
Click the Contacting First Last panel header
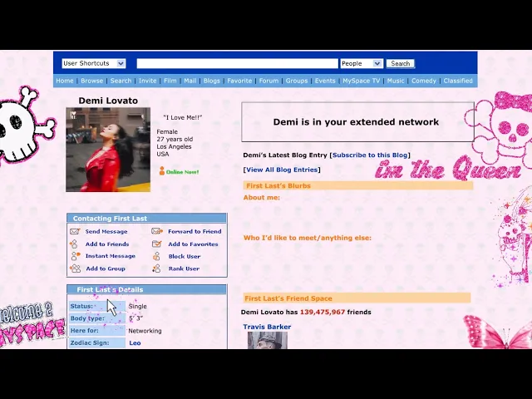point(146,218)
